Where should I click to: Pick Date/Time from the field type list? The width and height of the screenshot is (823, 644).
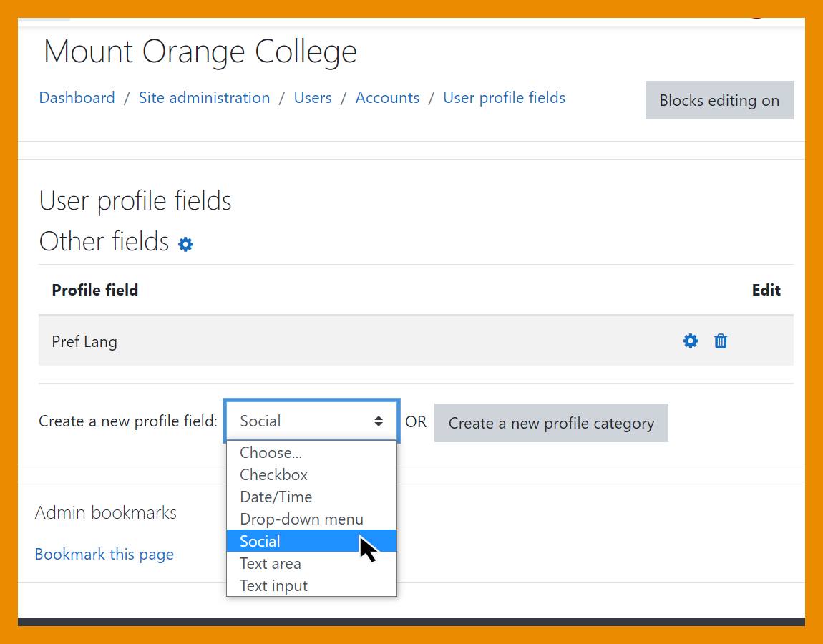tap(276, 497)
